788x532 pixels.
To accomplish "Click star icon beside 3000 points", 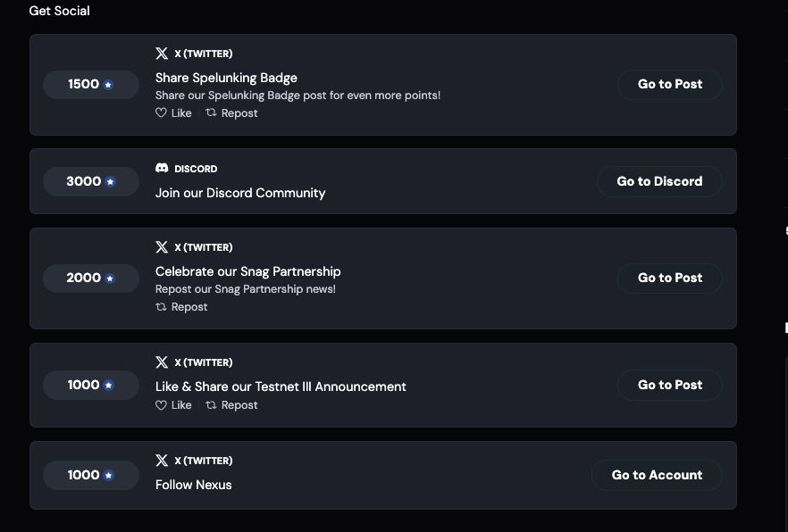I will click(x=110, y=182).
